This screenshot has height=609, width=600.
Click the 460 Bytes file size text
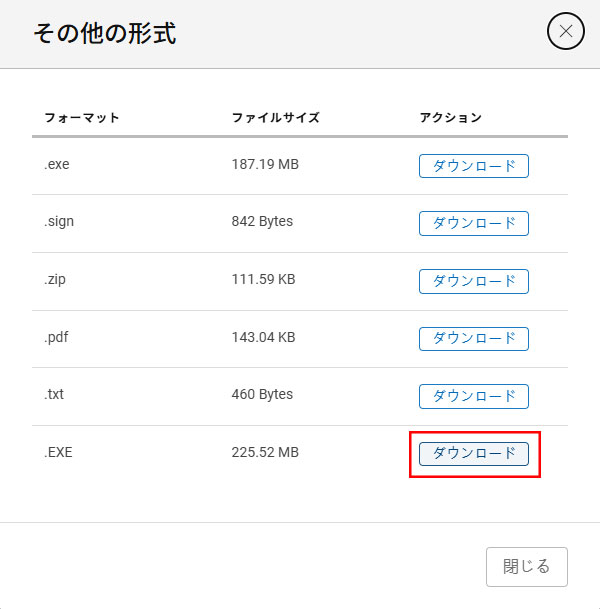(262, 394)
